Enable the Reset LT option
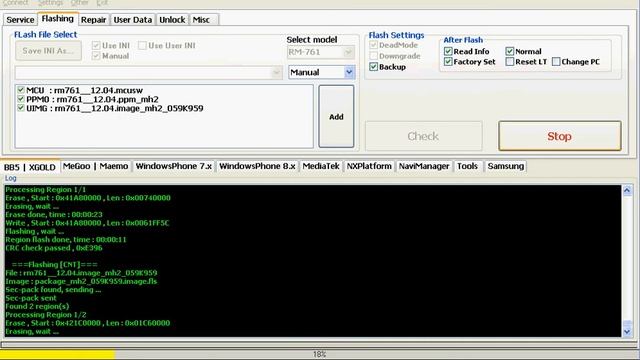The height and width of the screenshot is (360, 640). click(509, 62)
